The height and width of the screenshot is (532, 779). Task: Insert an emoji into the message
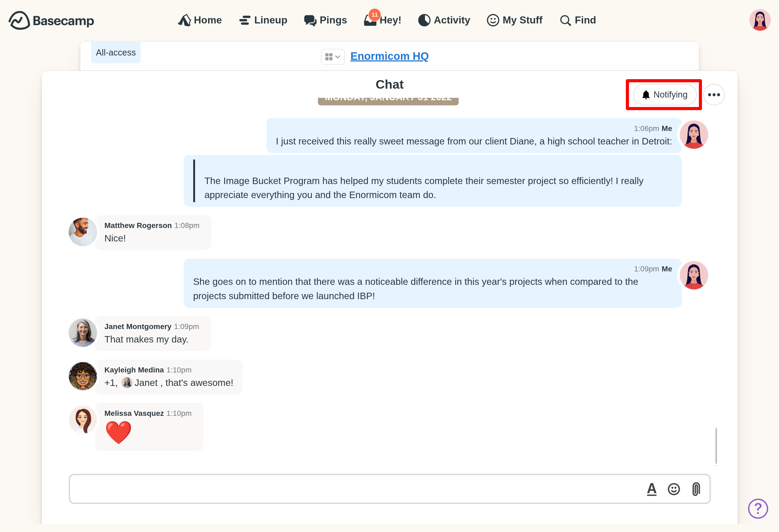pyautogui.click(x=674, y=489)
